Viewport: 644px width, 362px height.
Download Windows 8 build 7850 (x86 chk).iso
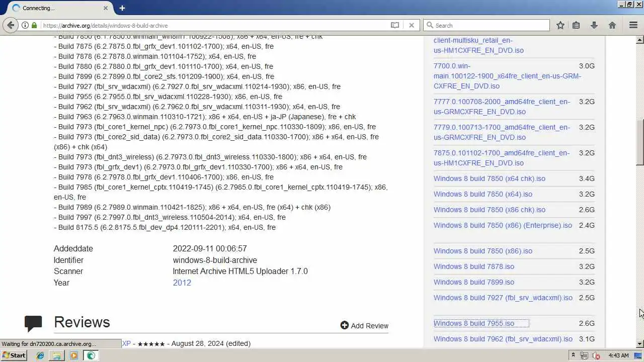tap(490, 210)
